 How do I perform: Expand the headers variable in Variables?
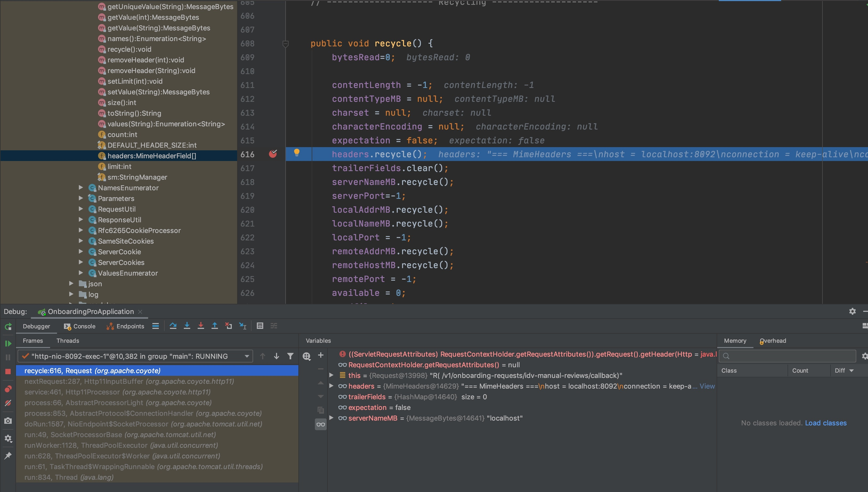click(x=331, y=386)
